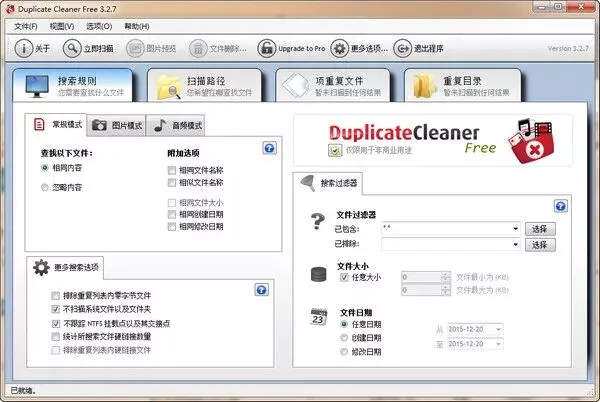
Task: Select the 文件日期 calendar icon
Action: click(x=318, y=317)
